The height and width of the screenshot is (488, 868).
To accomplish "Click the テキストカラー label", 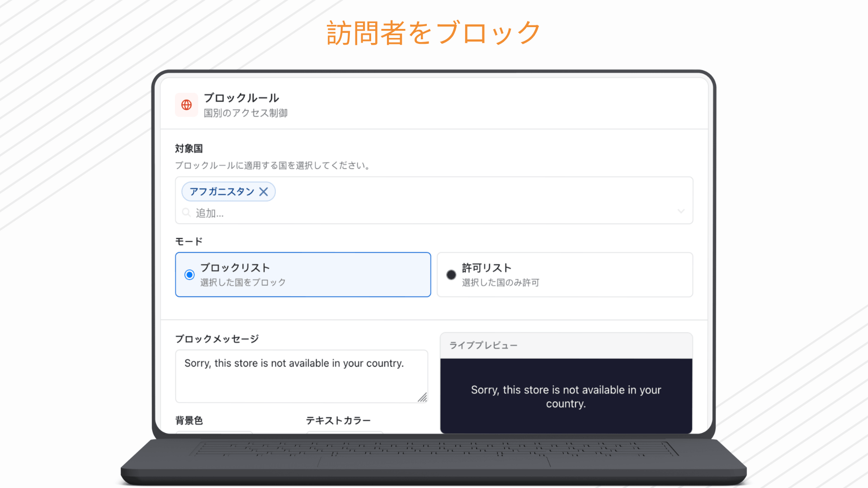I will tap(338, 421).
